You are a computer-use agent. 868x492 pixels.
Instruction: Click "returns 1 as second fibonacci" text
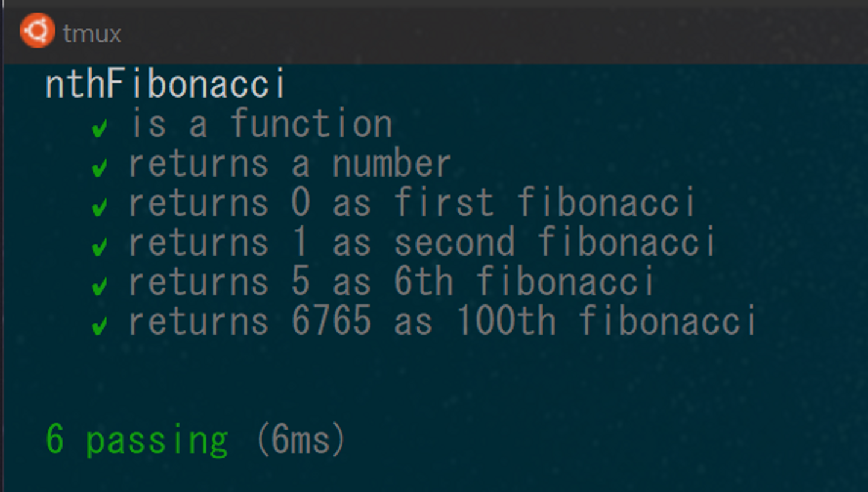(x=422, y=242)
